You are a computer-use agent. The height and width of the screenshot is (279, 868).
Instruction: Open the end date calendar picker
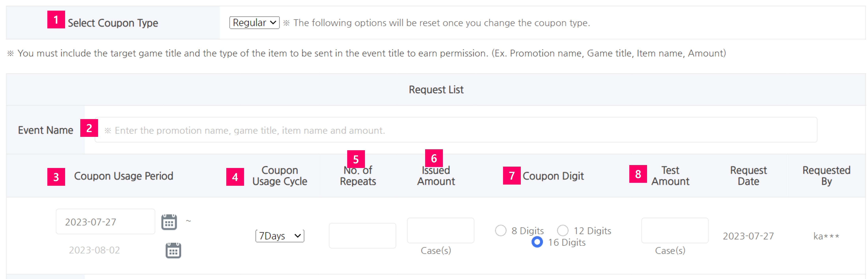pyautogui.click(x=173, y=250)
